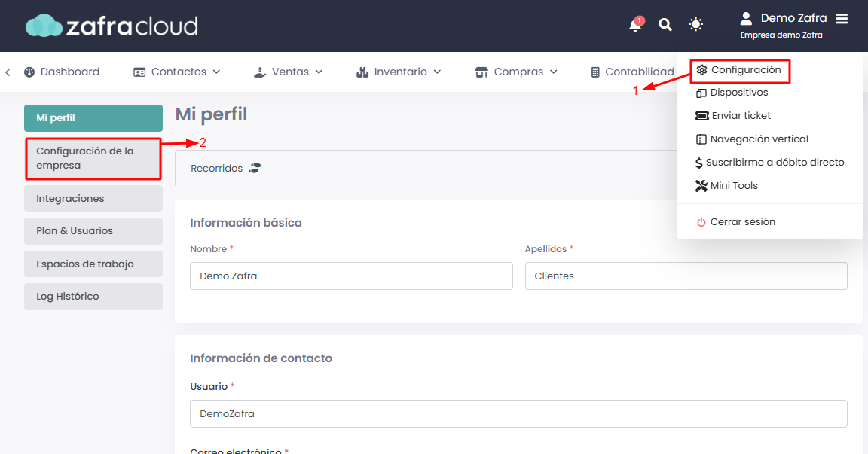Open the Log Histórico tab
Viewport: 868px width, 454px height.
(93, 297)
